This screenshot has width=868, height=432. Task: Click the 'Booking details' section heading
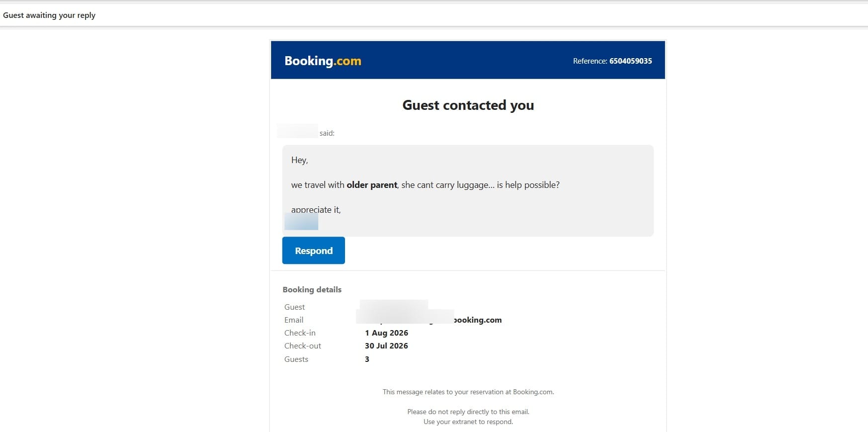point(312,289)
